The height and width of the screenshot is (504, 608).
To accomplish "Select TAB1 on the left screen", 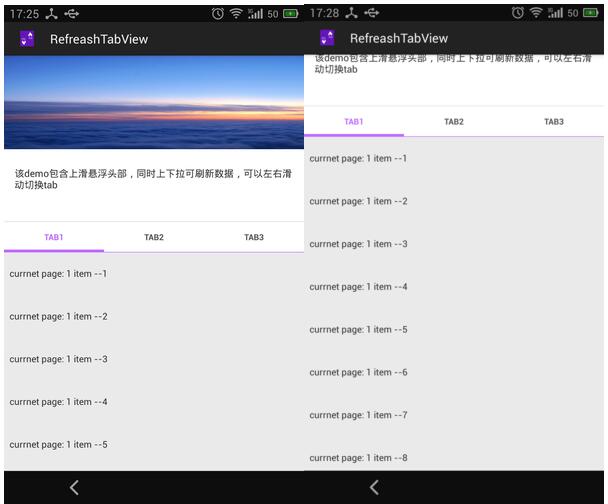I will click(54, 237).
